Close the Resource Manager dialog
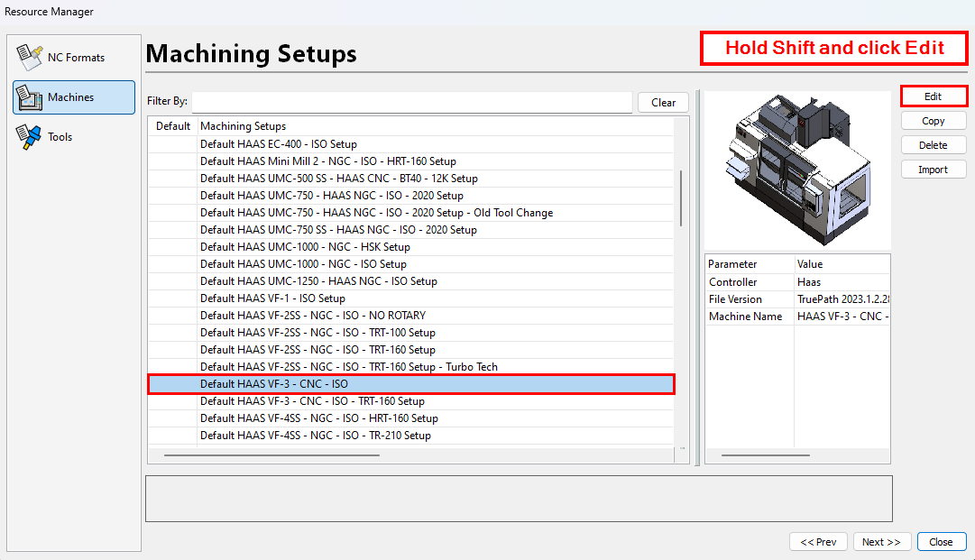Image resolution: width=975 pixels, height=560 pixels. pos(942,542)
